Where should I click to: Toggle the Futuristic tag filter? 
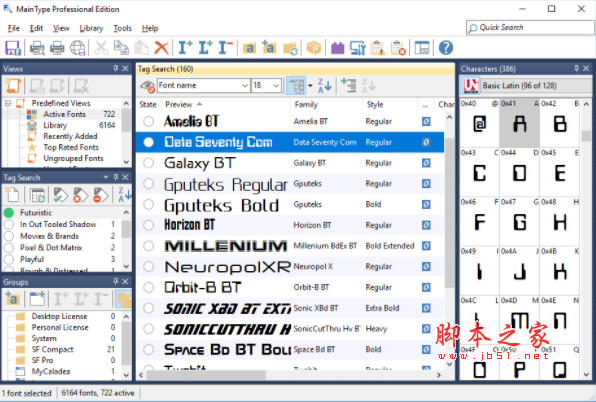coord(9,212)
